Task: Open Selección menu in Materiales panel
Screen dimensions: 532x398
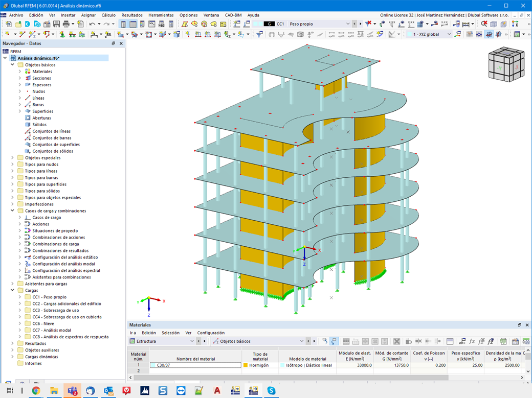Action: click(170, 333)
